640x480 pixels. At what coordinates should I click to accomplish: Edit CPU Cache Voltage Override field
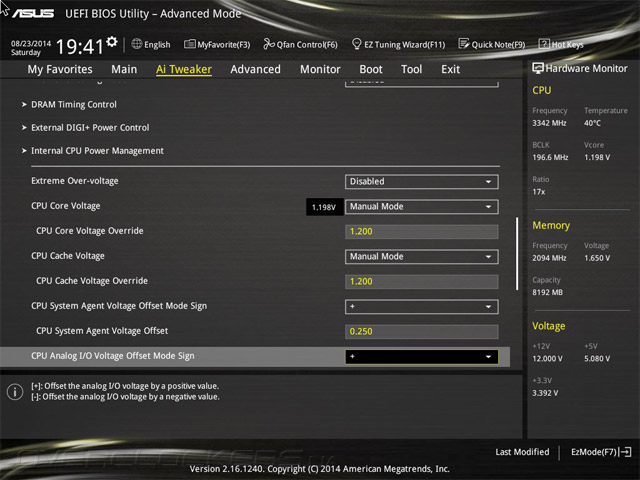tap(422, 282)
